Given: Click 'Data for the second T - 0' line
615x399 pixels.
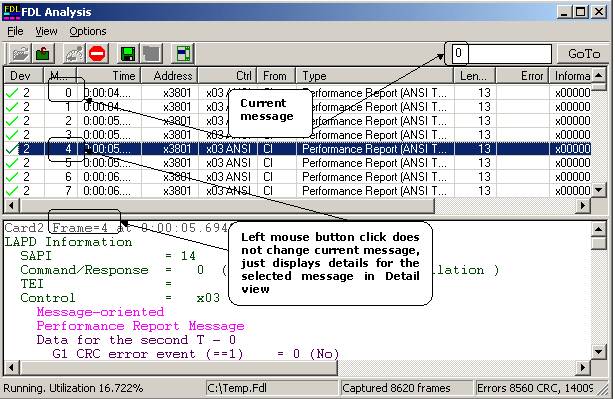Looking at the screenshot, I should pyautogui.click(x=136, y=340).
